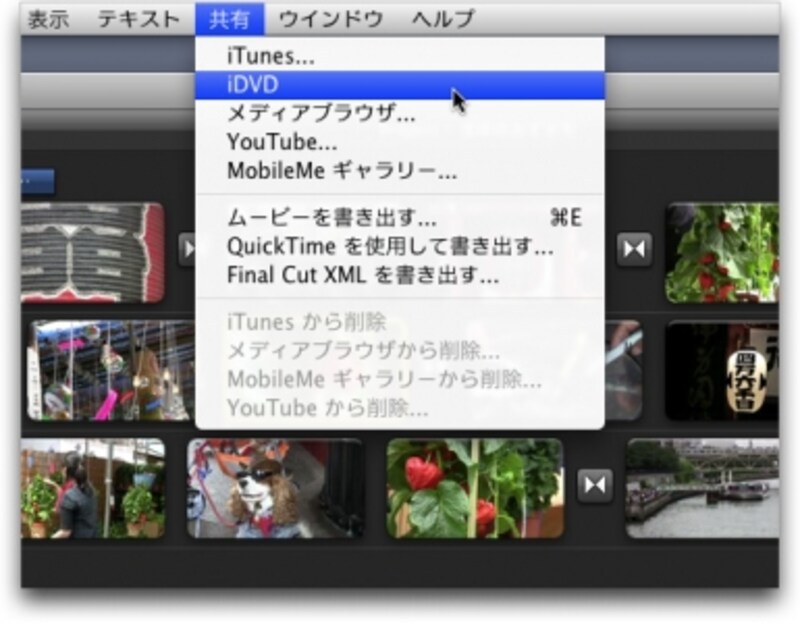This screenshot has width=800, height=623.
Task: Open the ウインドウ menu
Action: [331, 19]
